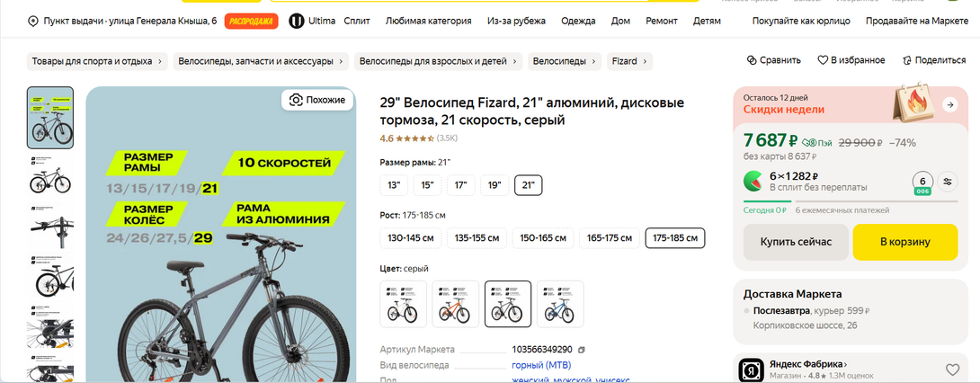
Task: Favorite the Яндекс Фабрика store heart
Action: pyautogui.click(x=952, y=369)
